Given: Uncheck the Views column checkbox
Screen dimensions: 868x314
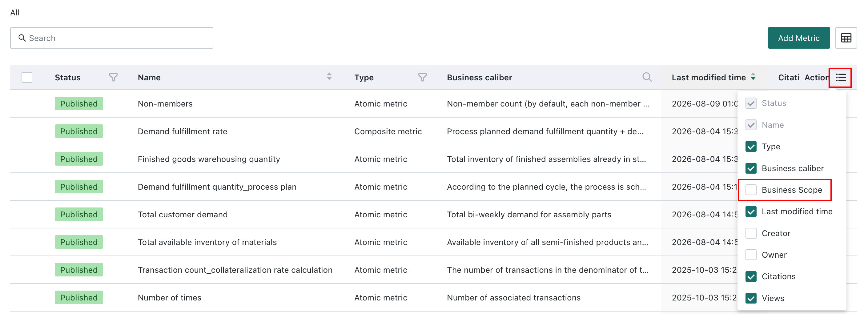Looking at the screenshot, I should (751, 298).
